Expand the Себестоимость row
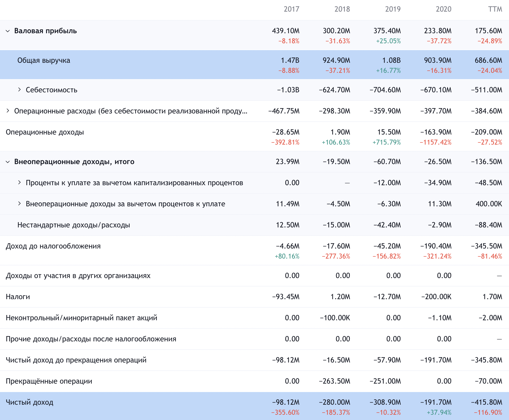 tap(20, 90)
